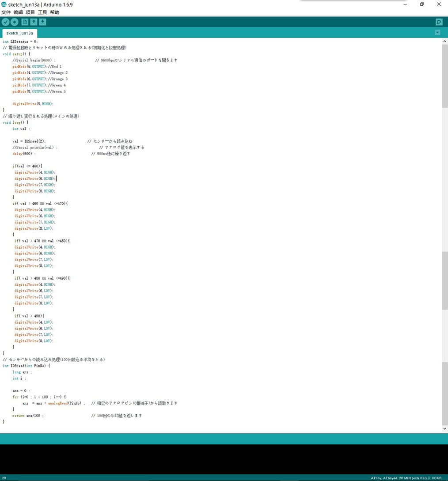
Task: Click 'if( val > 490){' line
Action: coord(29,316)
